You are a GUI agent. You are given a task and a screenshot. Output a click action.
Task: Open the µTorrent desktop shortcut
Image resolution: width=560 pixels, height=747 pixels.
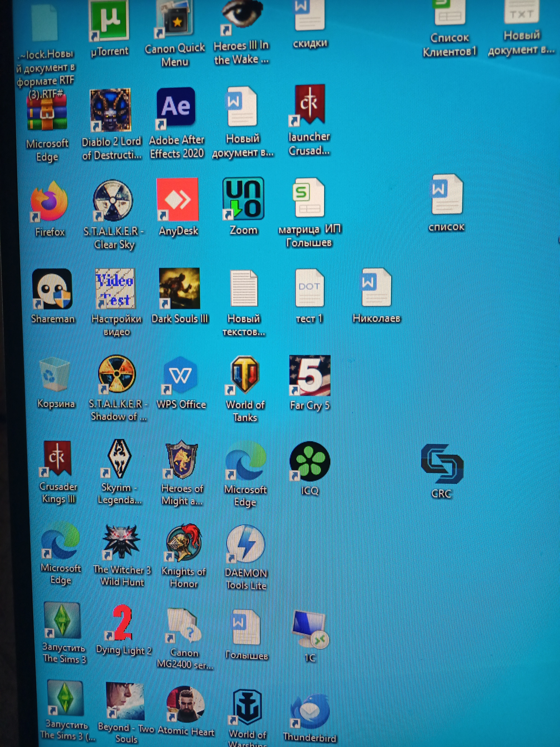[x=109, y=21]
